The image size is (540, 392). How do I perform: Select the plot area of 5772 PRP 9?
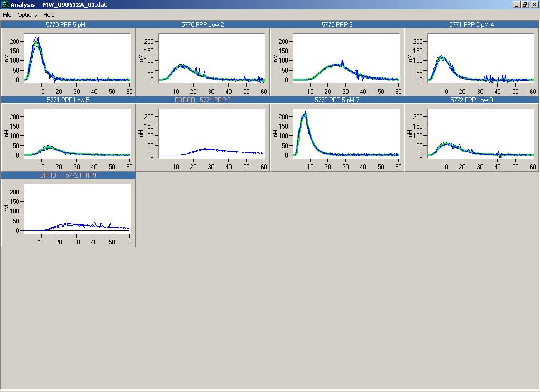click(x=77, y=209)
